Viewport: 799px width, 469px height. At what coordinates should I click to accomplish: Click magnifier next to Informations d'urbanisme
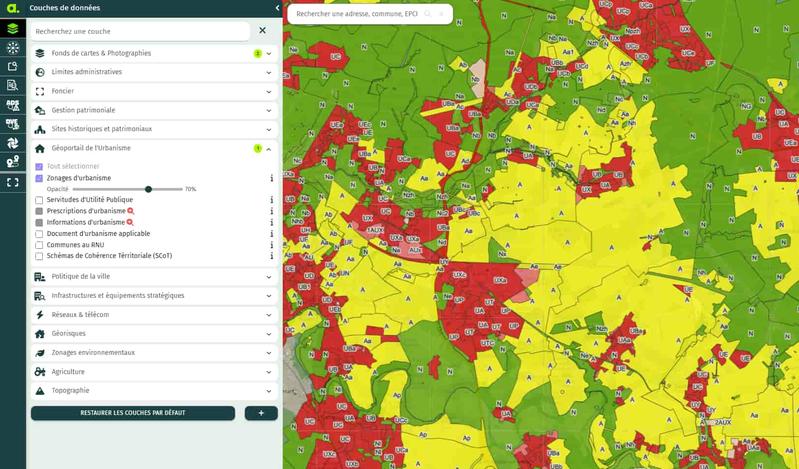click(x=130, y=222)
